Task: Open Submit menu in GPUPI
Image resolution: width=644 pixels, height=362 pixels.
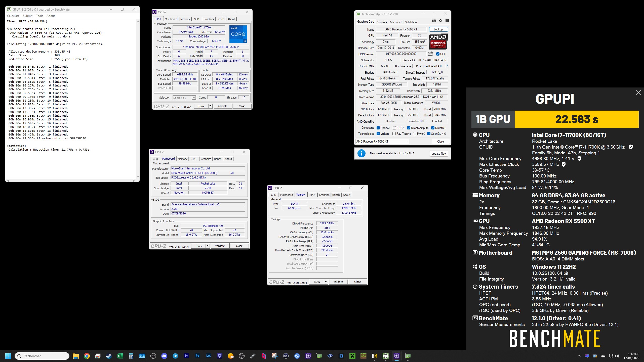Action: pyautogui.click(x=28, y=16)
